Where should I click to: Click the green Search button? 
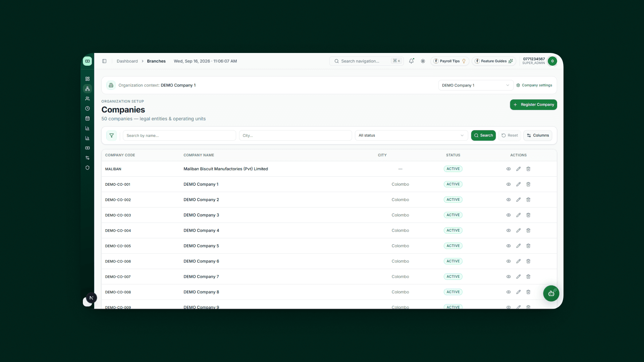coord(483,135)
